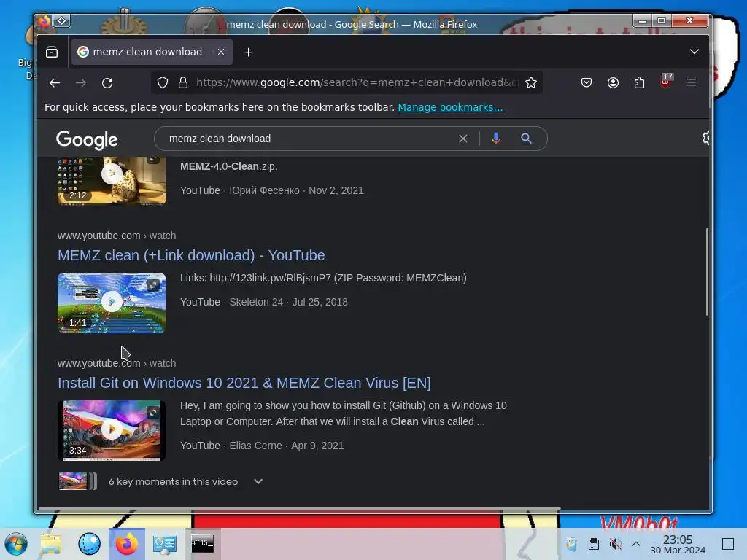The image size is (747, 560).
Task: Click pin window icon in titlebar
Action: pos(62,21)
